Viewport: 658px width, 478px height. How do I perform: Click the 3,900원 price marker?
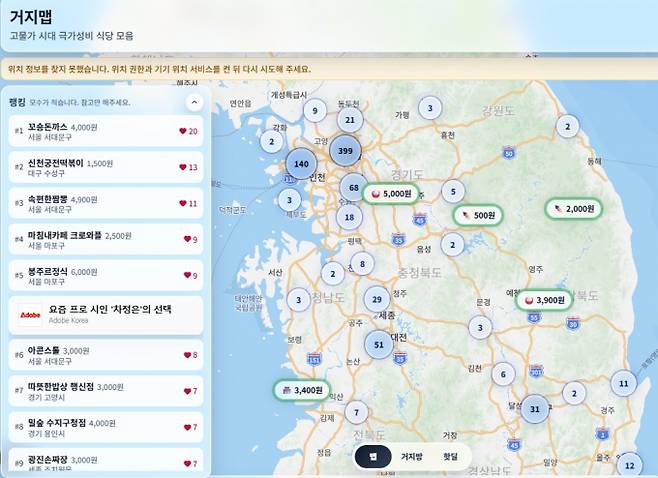544,300
